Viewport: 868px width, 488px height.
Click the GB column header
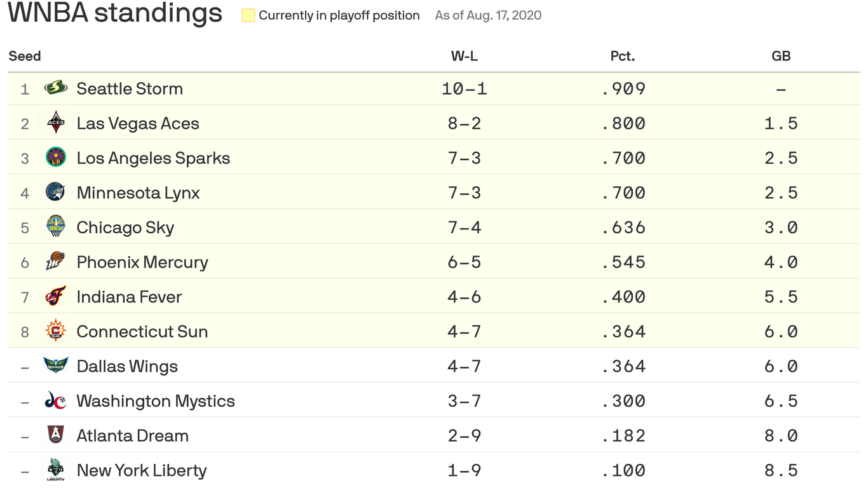click(781, 56)
